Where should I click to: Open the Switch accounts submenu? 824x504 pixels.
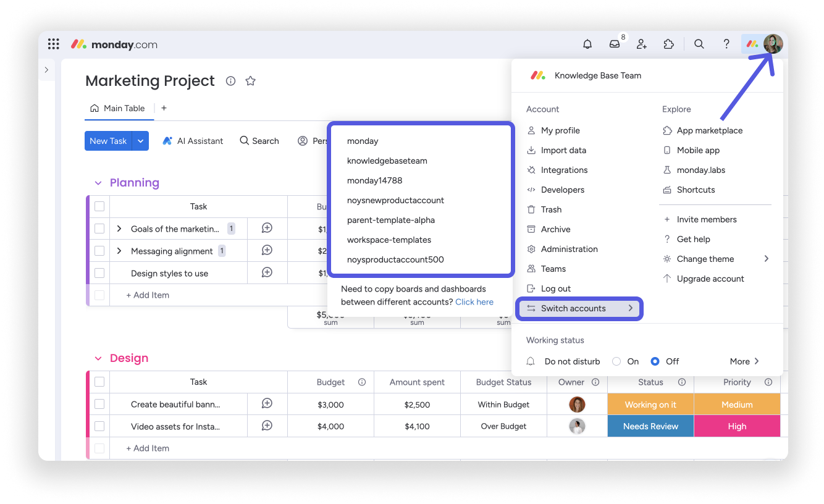pos(579,308)
